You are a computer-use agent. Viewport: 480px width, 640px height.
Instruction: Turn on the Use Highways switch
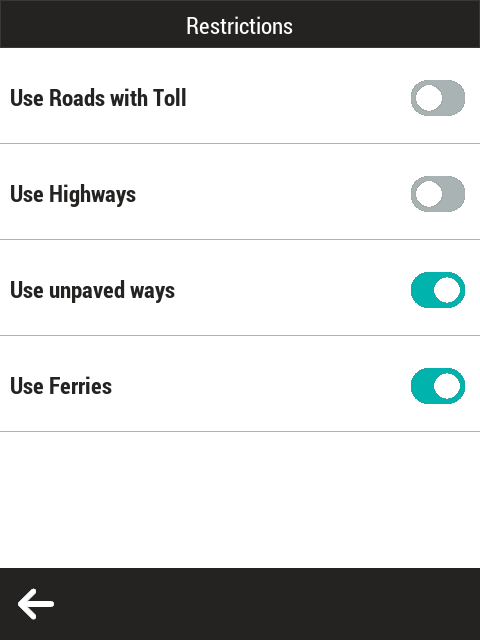pyautogui.click(x=438, y=194)
